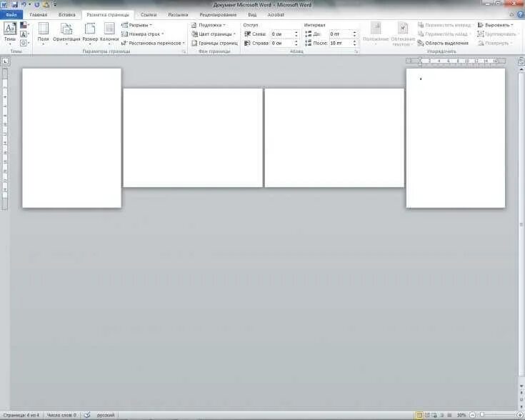The width and height of the screenshot is (525, 420).
Task: Click Переместить вперед bring forward
Action: point(444,25)
